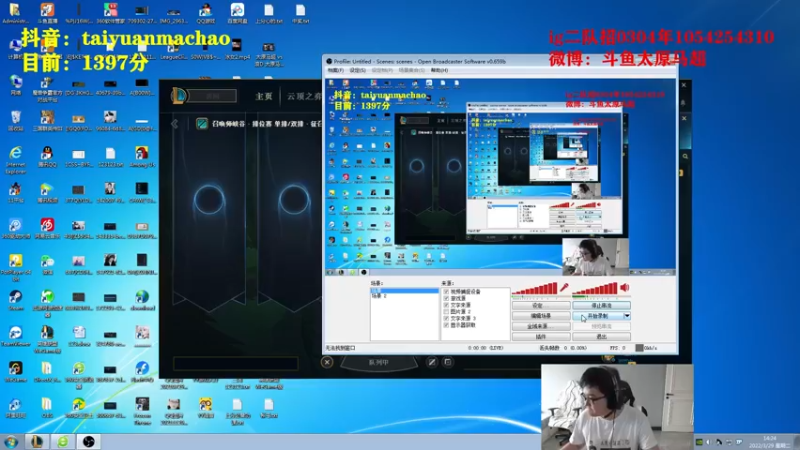Open the 123123.txt file on desktop
This screenshot has height=450, width=800.
point(110,157)
